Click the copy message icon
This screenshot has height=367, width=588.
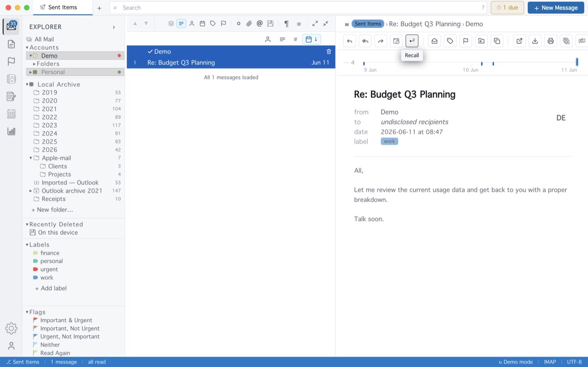click(497, 41)
